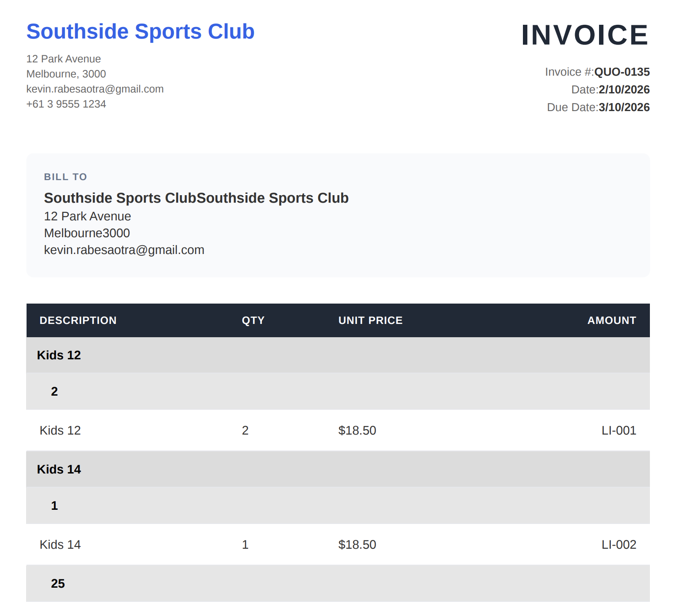Image resolution: width=676 pixels, height=616 pixels.
Task: Click the LI-002 amount cell
Action: 618,545
